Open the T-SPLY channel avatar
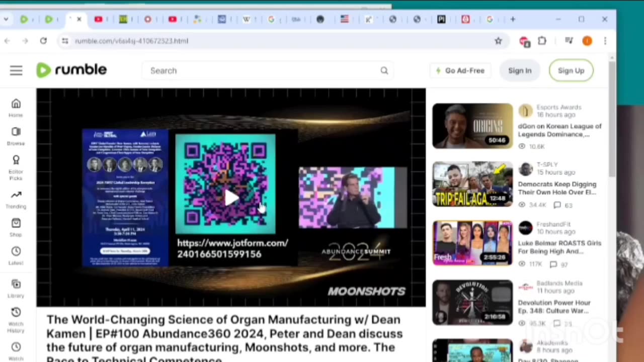Screen dimensions: 644x362 (525, 169)
